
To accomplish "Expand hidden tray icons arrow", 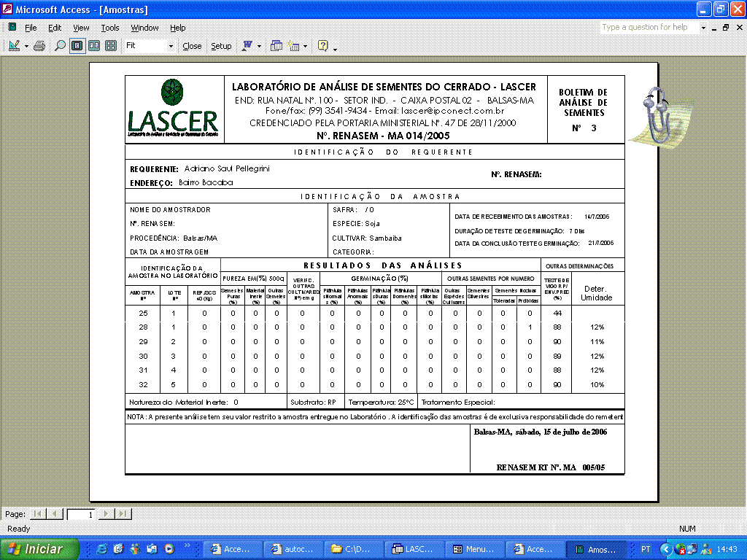I will pyautogui.click(x=666, y=550).
